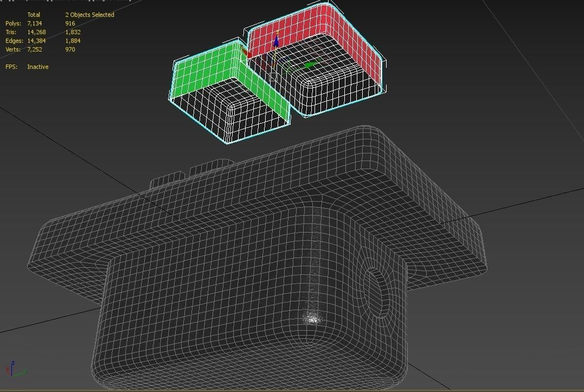Screen dimensions: 584x392
Task: Click the "Total" statistics column header
Action: [x=34, y=15]
